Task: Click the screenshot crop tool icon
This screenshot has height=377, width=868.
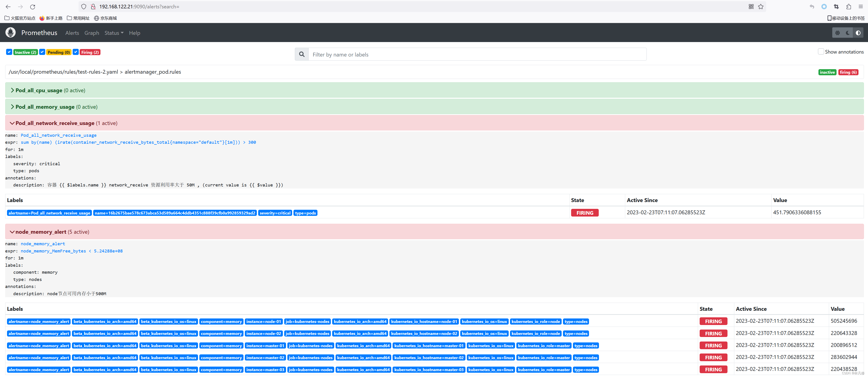Action: point(836,7)
